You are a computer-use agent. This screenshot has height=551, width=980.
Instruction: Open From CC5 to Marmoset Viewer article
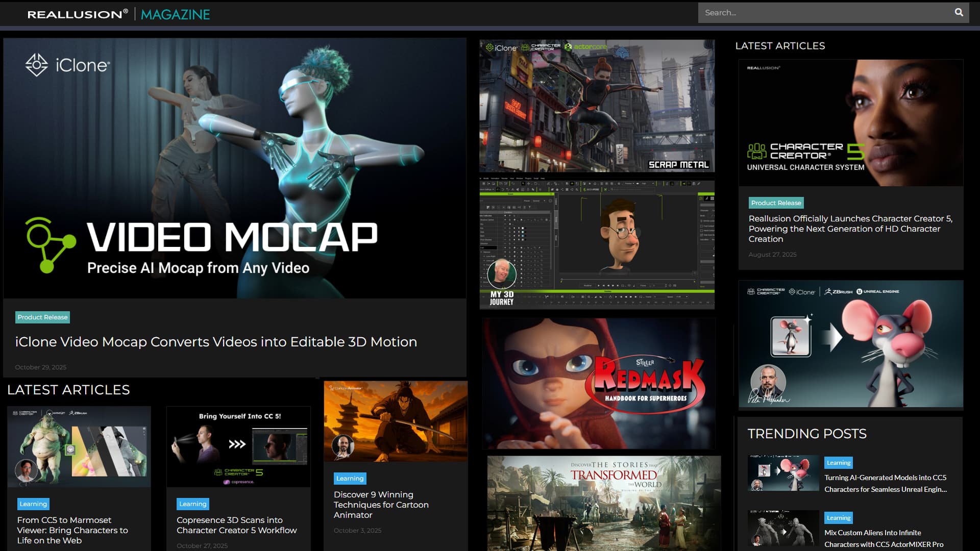pos(72,530)
